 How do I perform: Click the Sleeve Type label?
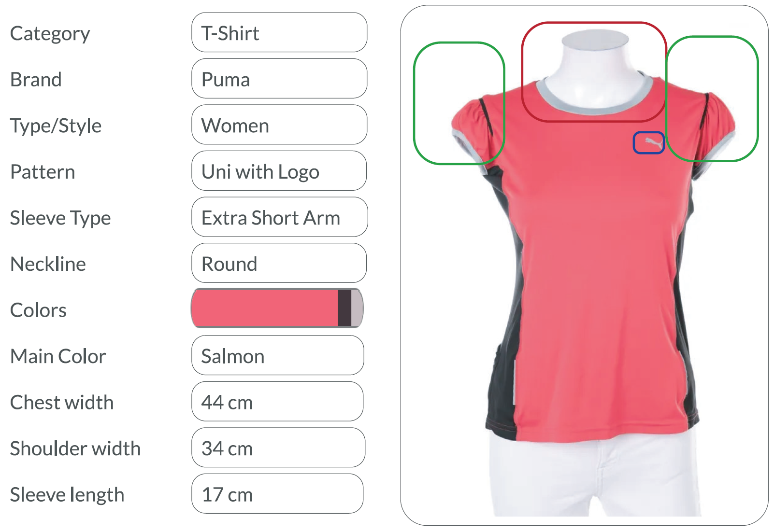click(x=60, y=218)
